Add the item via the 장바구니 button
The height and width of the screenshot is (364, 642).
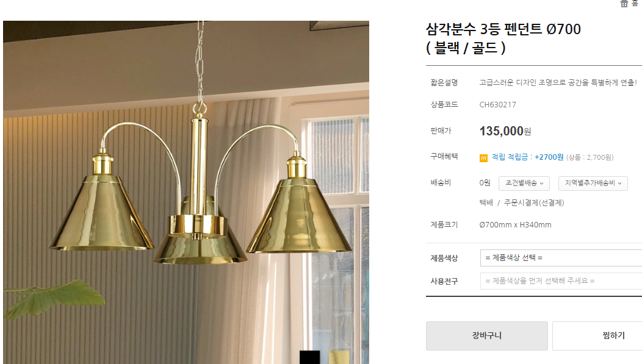click(x=487, y=336)
